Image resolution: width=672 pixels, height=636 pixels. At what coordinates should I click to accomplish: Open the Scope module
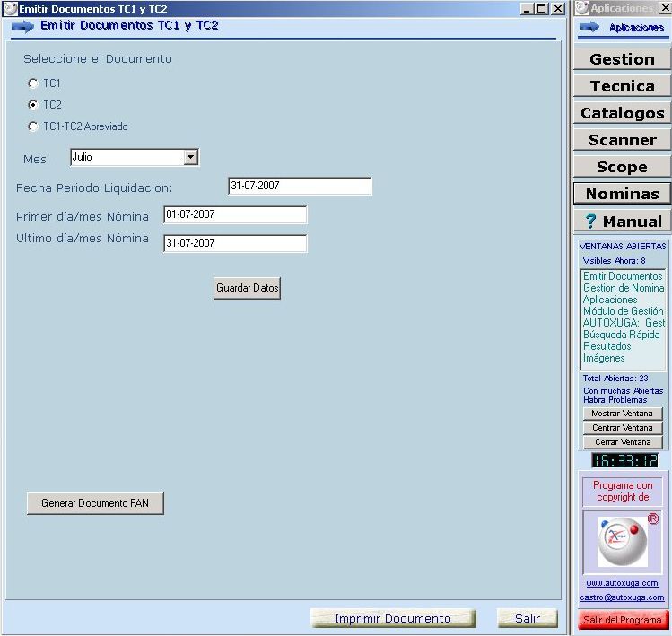coord(622,167)
